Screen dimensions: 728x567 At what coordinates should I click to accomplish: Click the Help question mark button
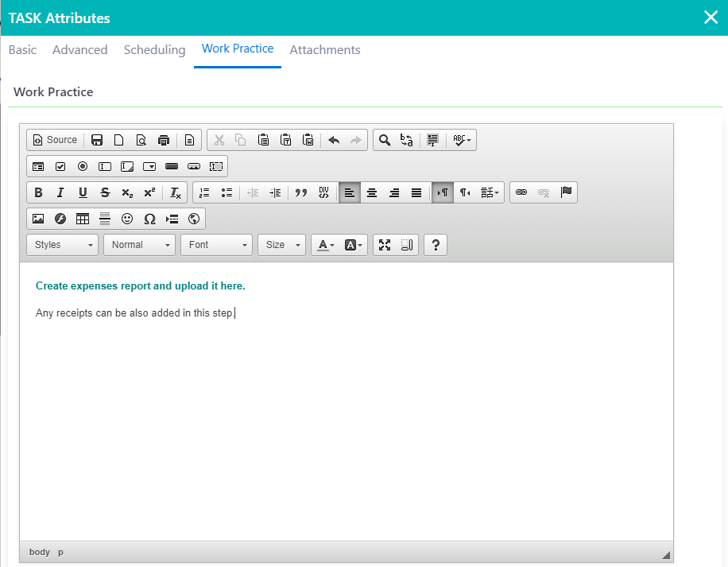click(435, 245)
